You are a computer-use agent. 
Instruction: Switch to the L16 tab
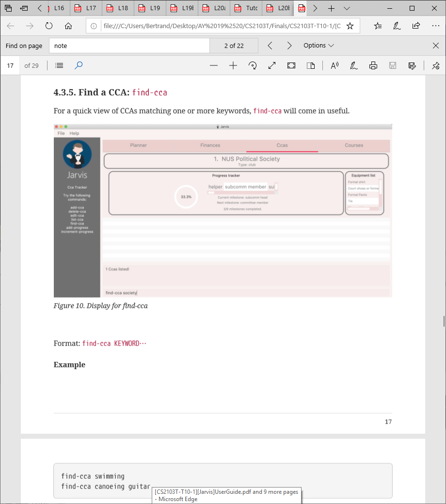point(59,8)
